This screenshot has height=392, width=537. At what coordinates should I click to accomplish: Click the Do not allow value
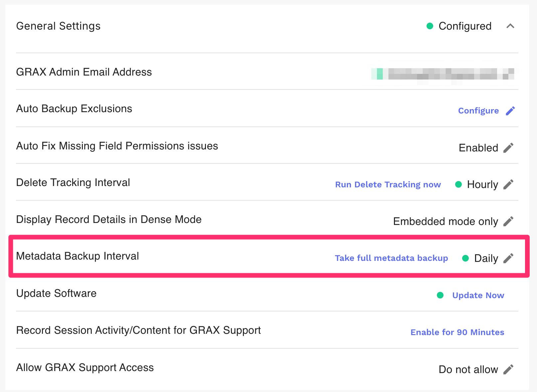468,369
